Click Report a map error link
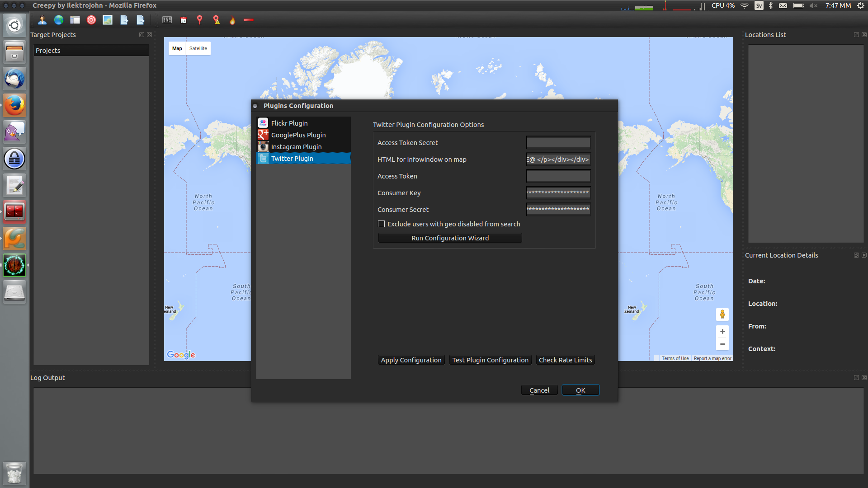 click(x=712, y=358)
